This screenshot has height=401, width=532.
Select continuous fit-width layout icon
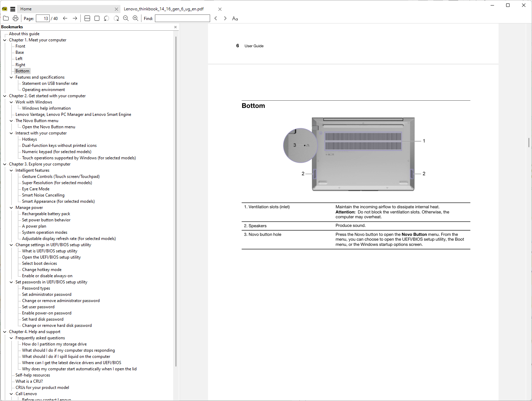87,18
